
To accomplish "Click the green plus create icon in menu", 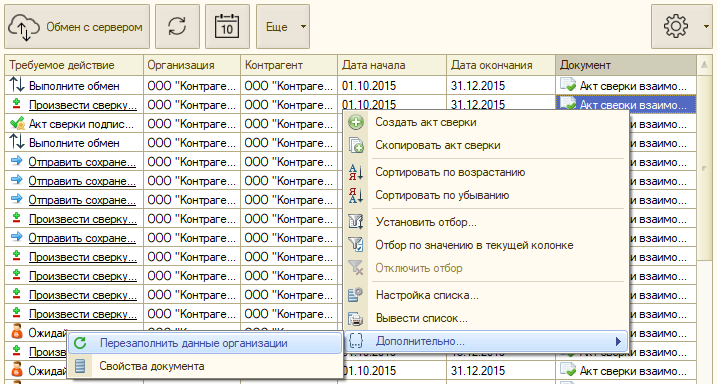I will coord(356,123).
